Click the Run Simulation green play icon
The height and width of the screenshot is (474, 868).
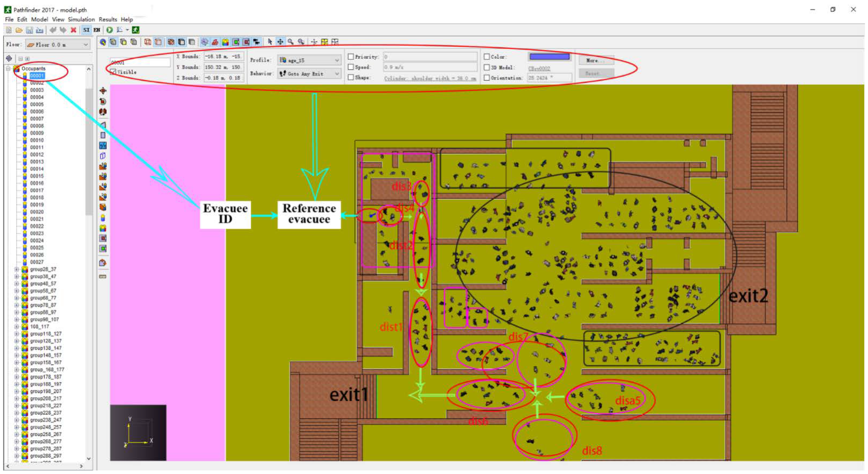point(109,30)
